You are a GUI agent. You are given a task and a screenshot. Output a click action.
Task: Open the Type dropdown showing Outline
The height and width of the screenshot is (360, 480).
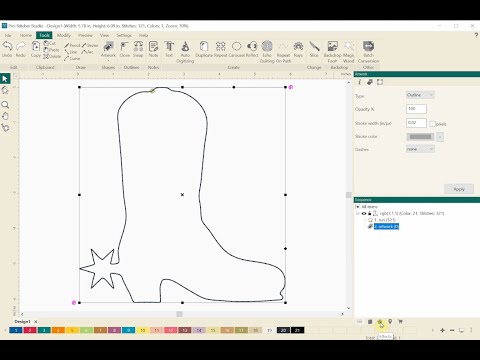pyautogui.click(x=420, y=95)
